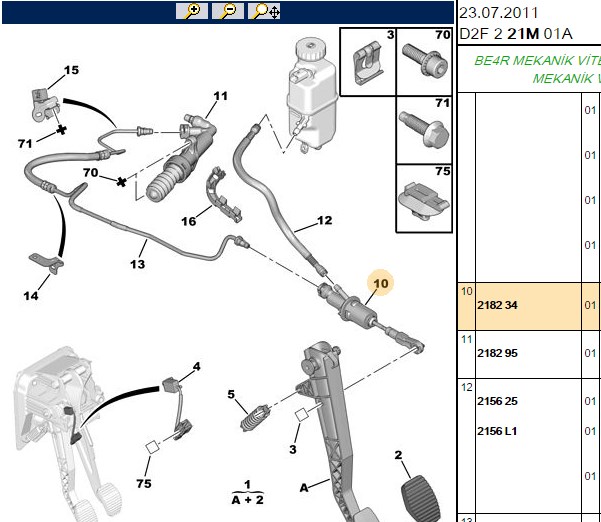Screen dimensions: 601x522
Task: Open thumbnail of bolt part 71
Action: 424,130
